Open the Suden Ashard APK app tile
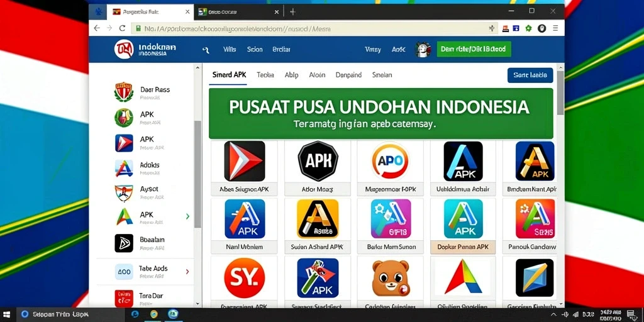 (x=318, y=226)
